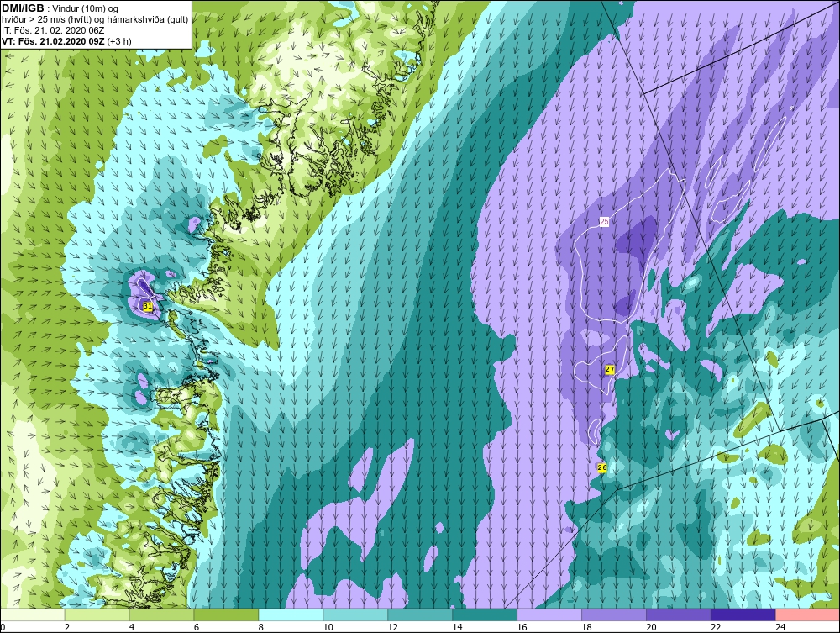Select the 4–6 m/s legend swatch
This screenshot has height=633, width=840.
[x=162, y=615]
